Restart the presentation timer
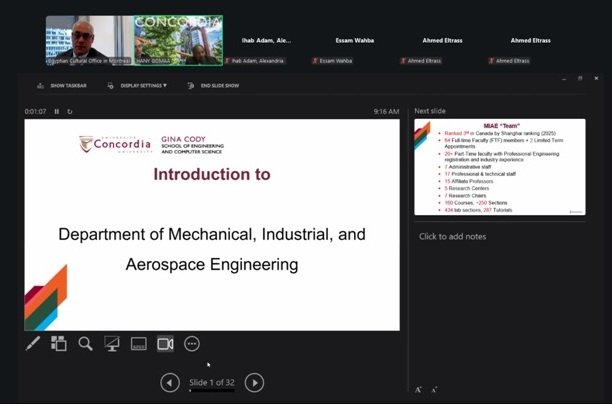 tap(69, 112)
